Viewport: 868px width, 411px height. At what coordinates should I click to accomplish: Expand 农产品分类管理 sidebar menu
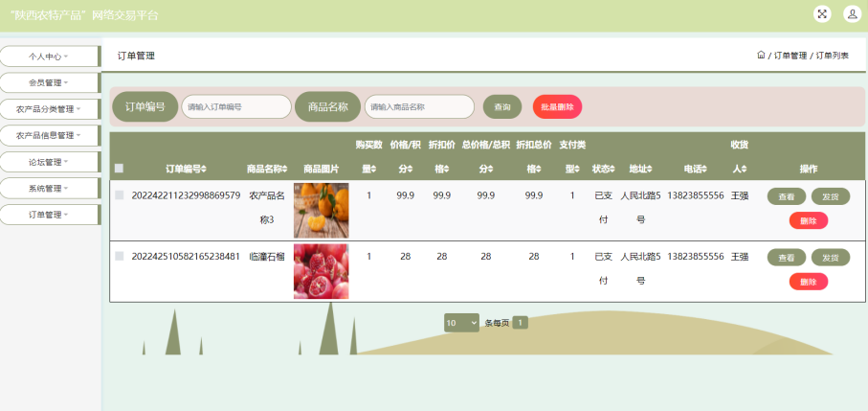[49, 109]
